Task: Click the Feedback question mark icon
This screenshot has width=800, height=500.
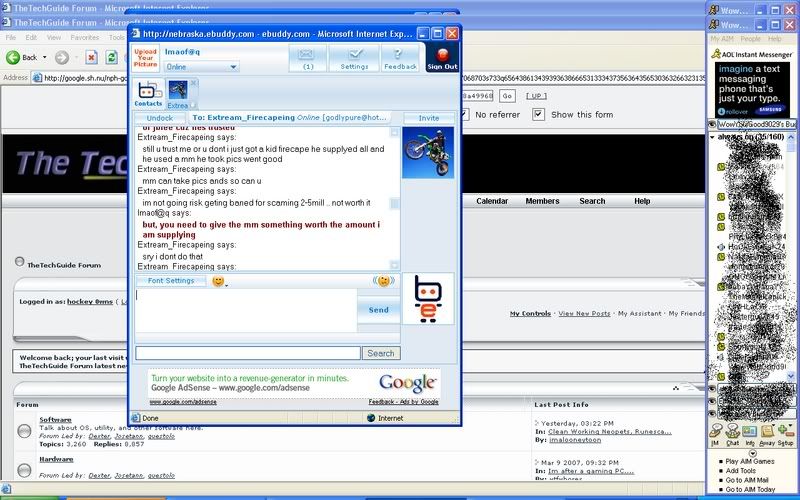Action: pos(400,57)
